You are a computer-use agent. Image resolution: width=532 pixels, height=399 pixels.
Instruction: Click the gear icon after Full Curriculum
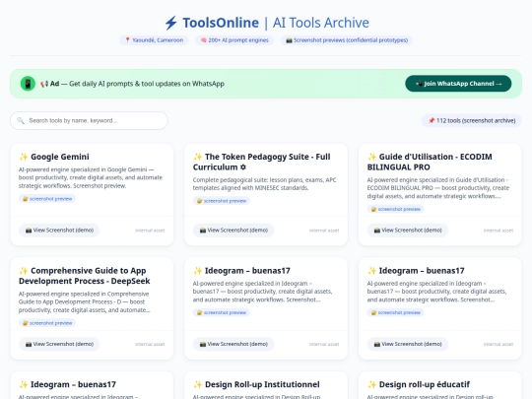pos(243,167)
